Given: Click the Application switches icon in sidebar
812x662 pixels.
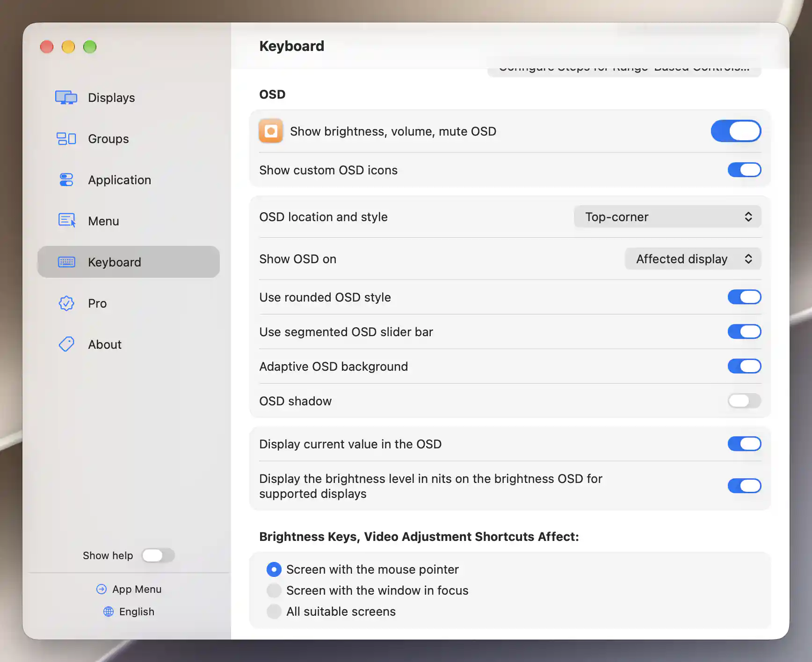Looking at the screenshot, I should 66,180.
